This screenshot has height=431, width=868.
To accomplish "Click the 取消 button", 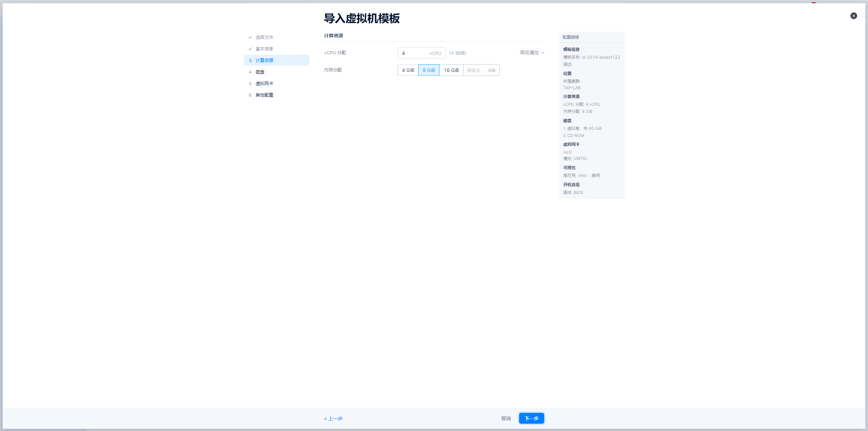I will pos(506,418).
